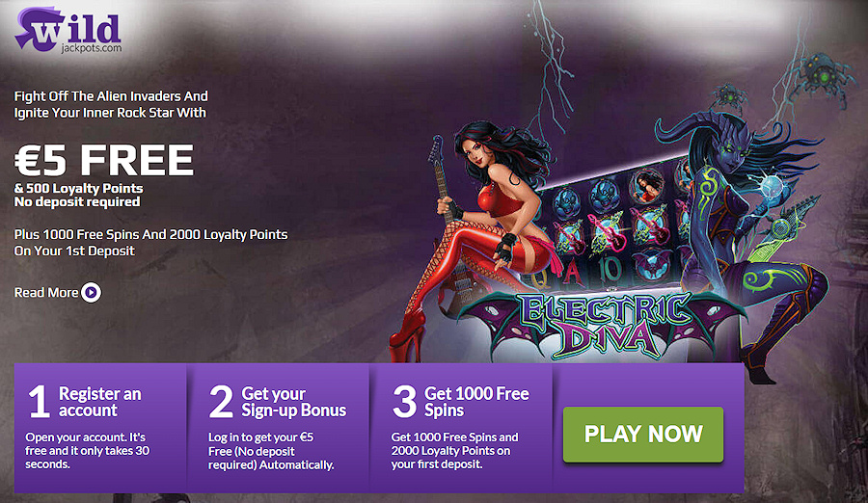Click the Register an account heading
Screen dimensions: 868x503
point(100,402)
